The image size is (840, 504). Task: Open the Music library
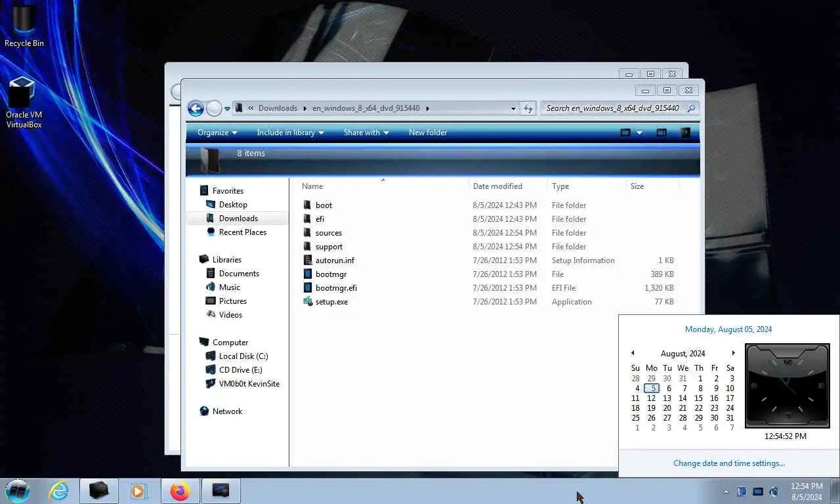[x=230, y=287]
